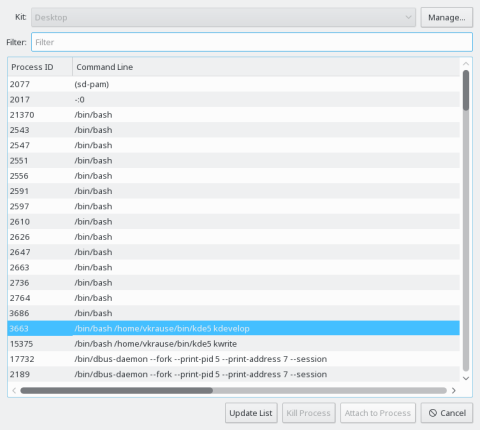Click the Cancel button with icon
The height and width of the screenshot is (430, 480).
coord(447,413)
